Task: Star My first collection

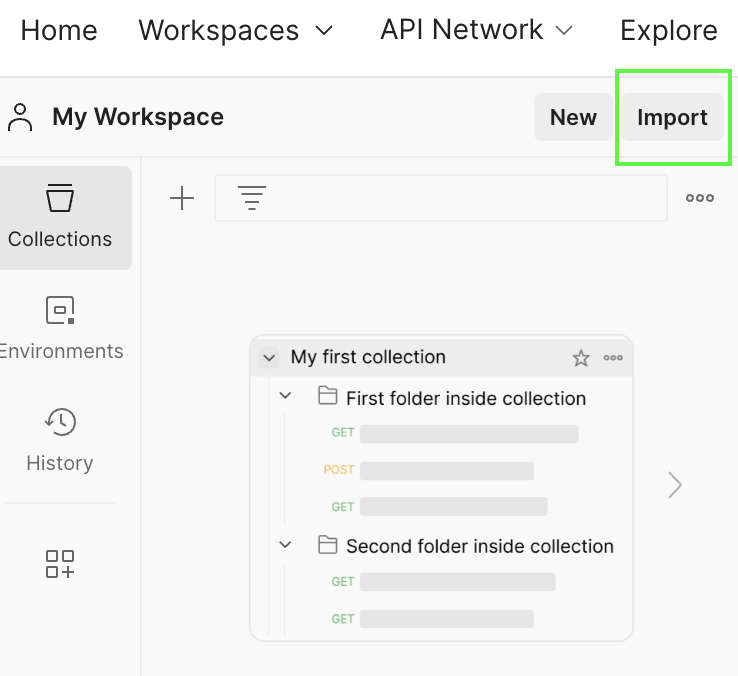Action: coord(581,358)
